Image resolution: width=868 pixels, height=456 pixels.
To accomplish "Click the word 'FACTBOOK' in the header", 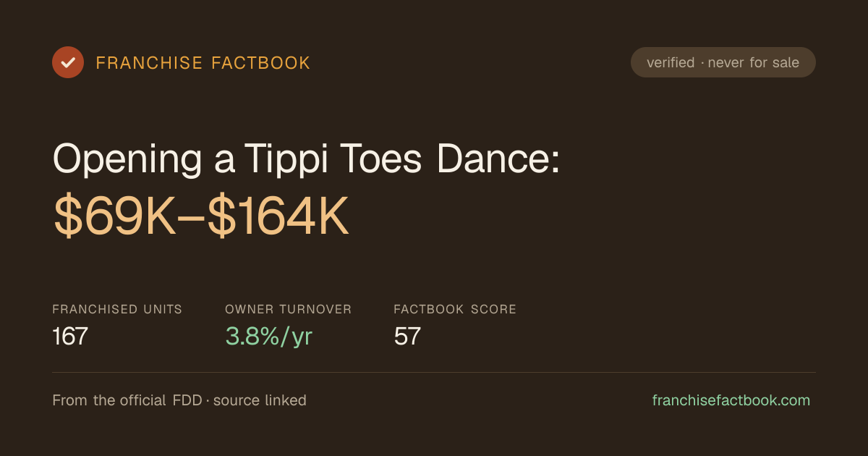I will pos(261,63).
